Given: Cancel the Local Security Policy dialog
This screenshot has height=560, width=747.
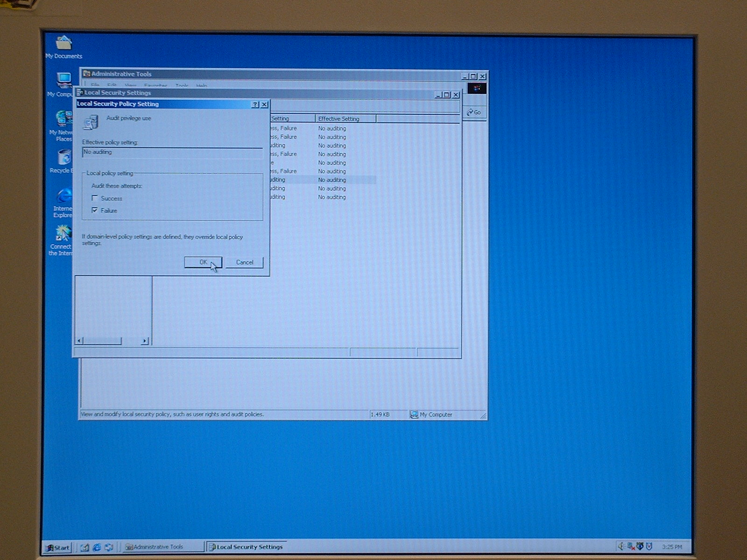Looking at the screenshot, I should point(244,262).
